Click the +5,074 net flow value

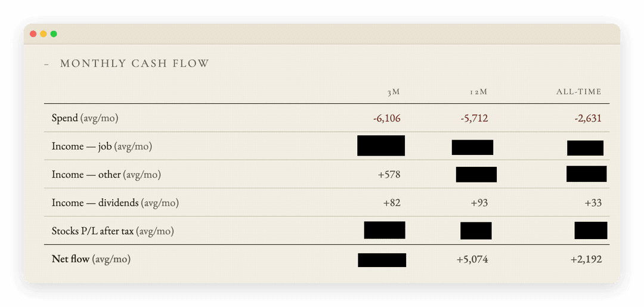coord(472,259)
